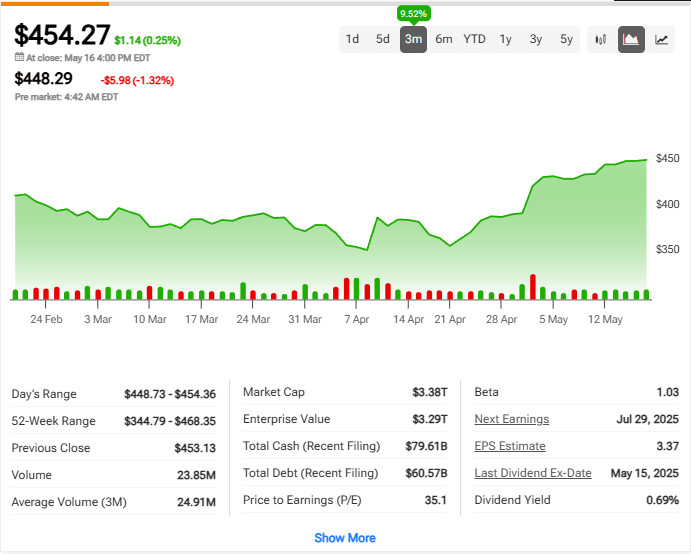Click the red -$5.98 (-1.32%) change
The image size is (691, 554).
[137, 81]
